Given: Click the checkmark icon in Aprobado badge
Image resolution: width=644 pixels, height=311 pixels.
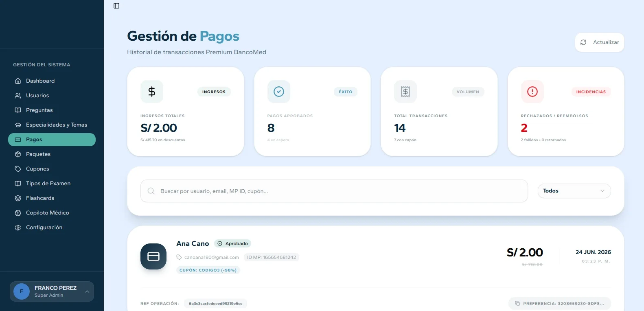Looking at the screenshot, I should [x=220, y=243].
